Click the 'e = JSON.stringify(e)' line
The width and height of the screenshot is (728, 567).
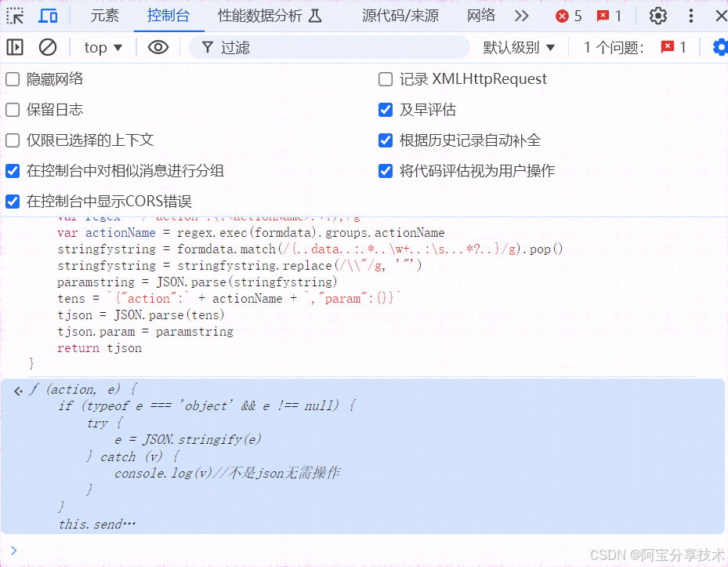[x=188, y=439]
